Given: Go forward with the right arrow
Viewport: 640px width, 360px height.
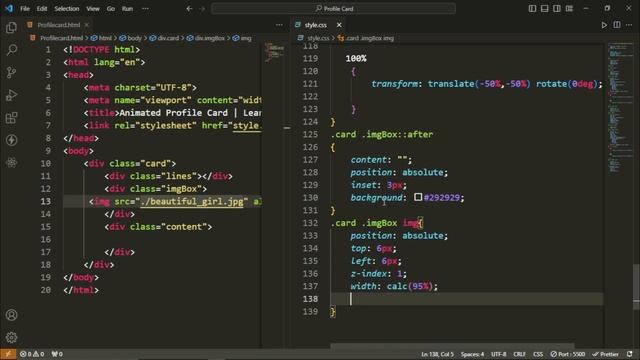Looking at the screenshot, I should pyautogui.click(x=202, y=9).
